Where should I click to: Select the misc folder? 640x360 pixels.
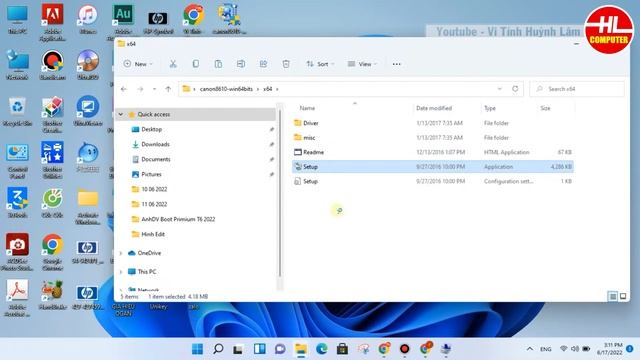pos(433,138)
